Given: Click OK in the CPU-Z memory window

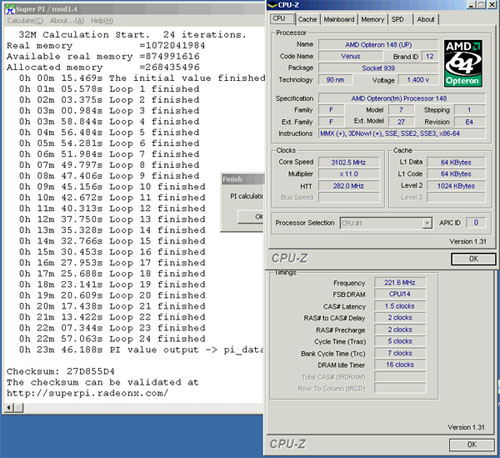Looking at the screenshot, I should tap(472, 444).
